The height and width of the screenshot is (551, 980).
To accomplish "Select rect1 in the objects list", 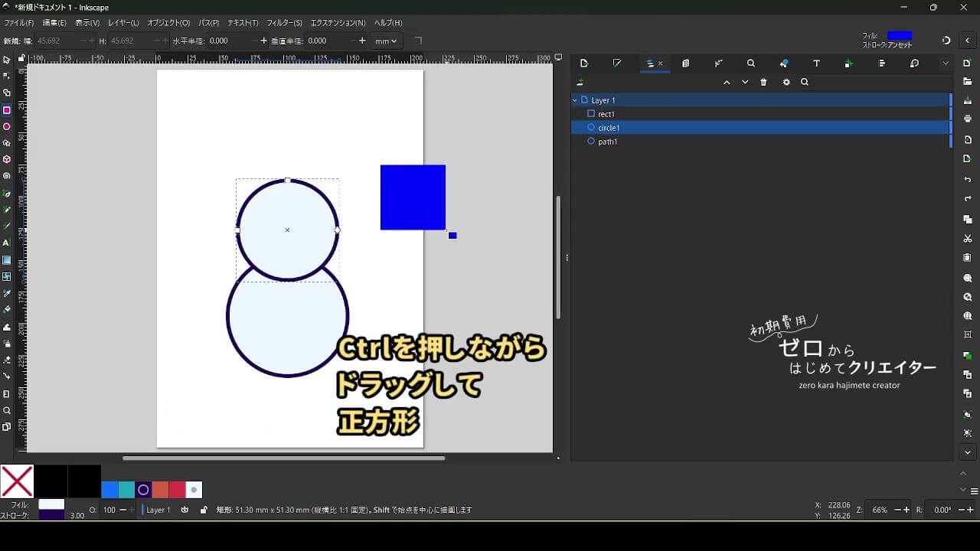I will point(606,114).
